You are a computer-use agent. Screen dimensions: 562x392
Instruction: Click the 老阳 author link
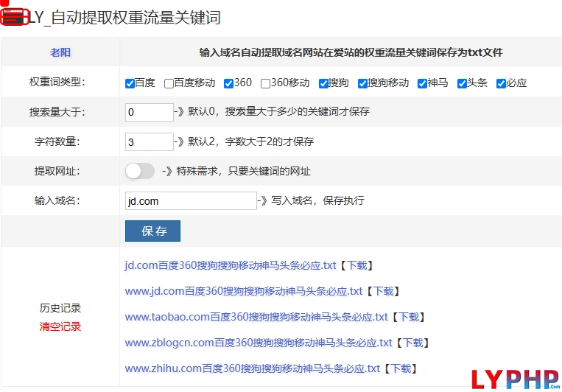point(60,52)
